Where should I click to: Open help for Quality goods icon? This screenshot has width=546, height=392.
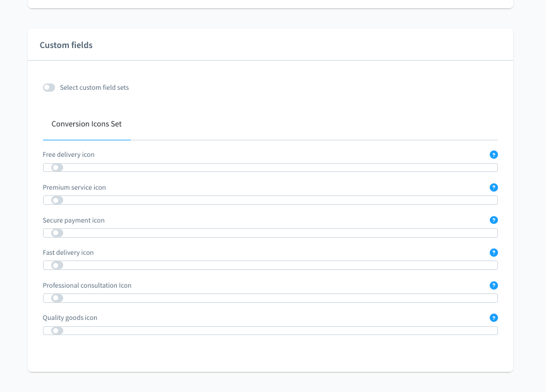click(x=494, y=318)
